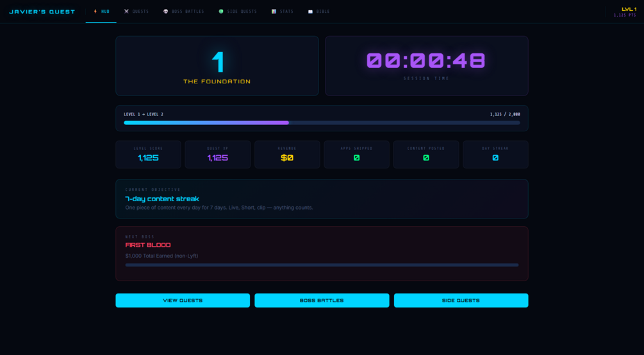Click the Level 1 to Level 2 progress bar
This screenshot has width=644, height=355.
[x=322, y=122]
